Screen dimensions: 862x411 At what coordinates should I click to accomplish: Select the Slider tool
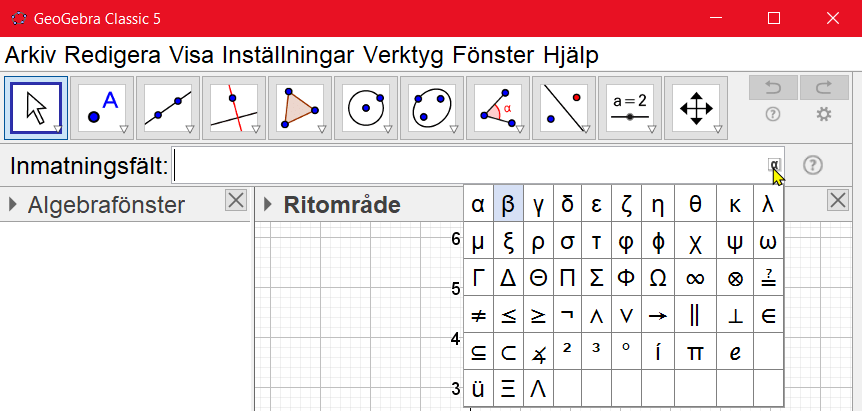click(x=630, y=108)
